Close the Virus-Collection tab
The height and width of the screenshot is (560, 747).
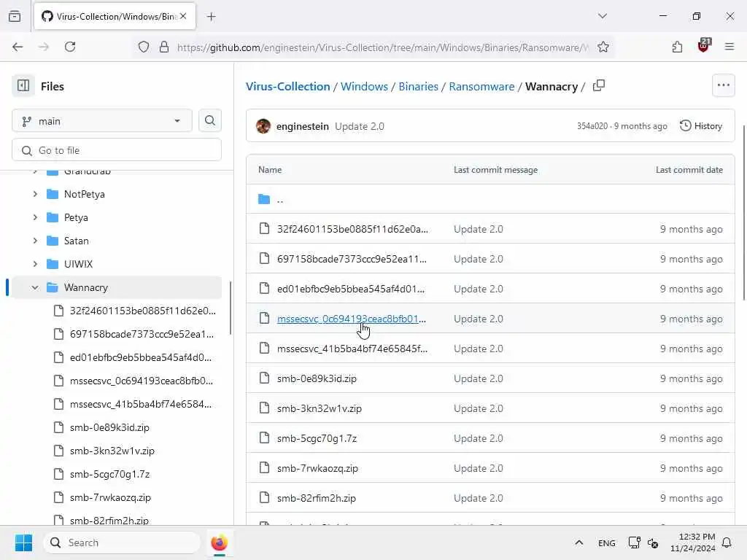click(x=183, y=16)
